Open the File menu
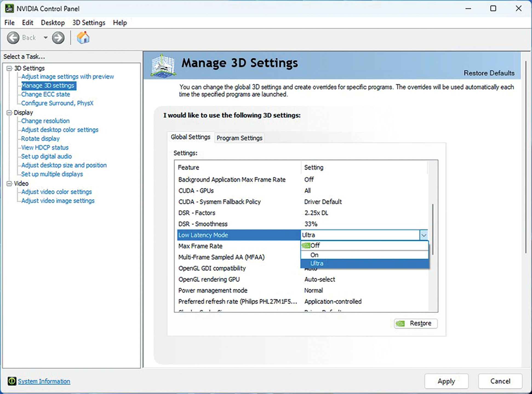 pyautogui.click(x=10, y=23)
